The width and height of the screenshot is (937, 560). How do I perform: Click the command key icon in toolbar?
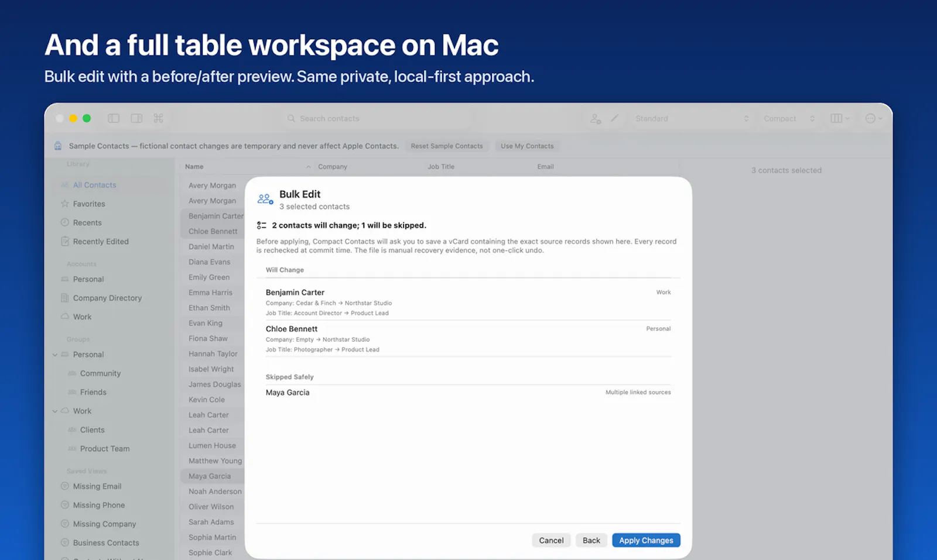[158, 118]
